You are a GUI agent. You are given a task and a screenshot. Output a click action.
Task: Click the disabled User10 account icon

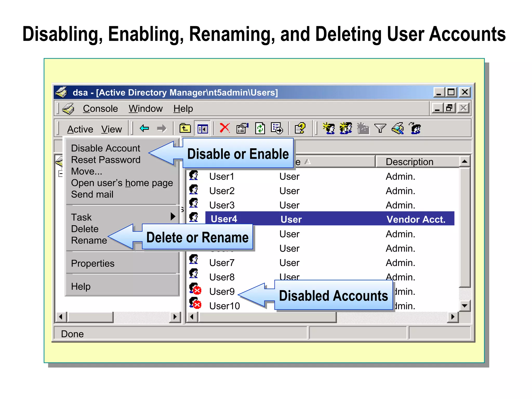(195, 303)
